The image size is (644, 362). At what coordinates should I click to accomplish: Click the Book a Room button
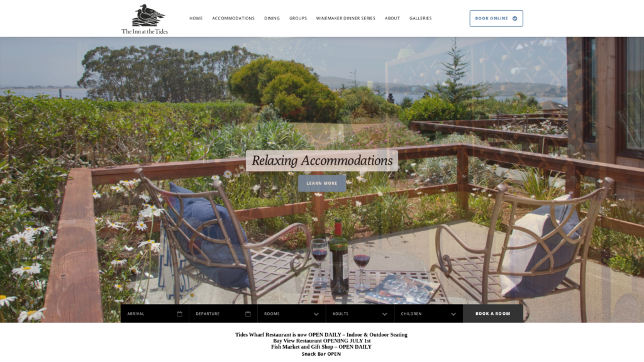click(x=493, y=314)
